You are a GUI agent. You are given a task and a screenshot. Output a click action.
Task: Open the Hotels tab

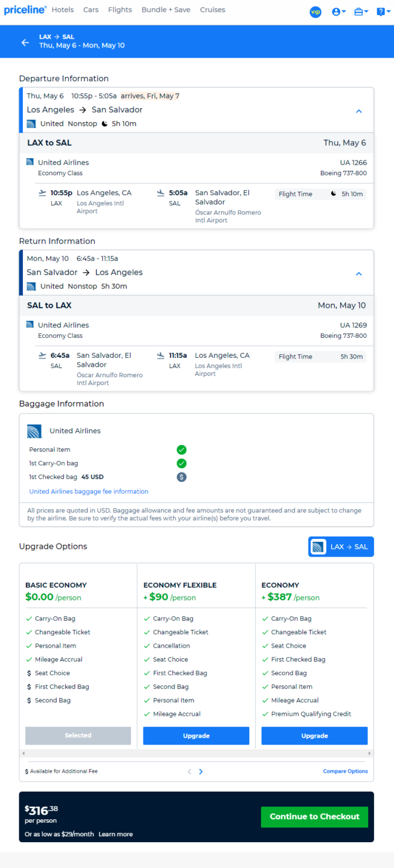pyautogui.click(x=63, y=10)
